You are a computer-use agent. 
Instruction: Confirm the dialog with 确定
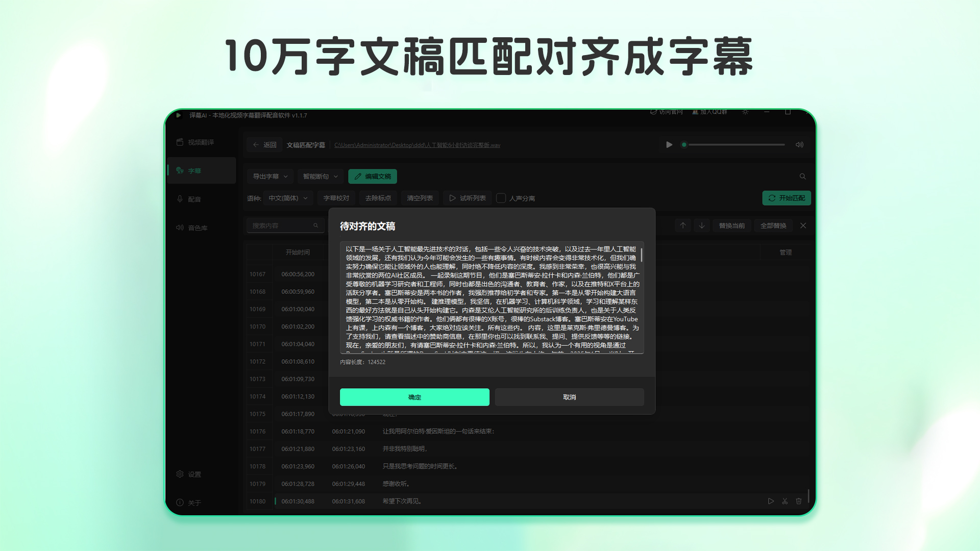[414, 397]
